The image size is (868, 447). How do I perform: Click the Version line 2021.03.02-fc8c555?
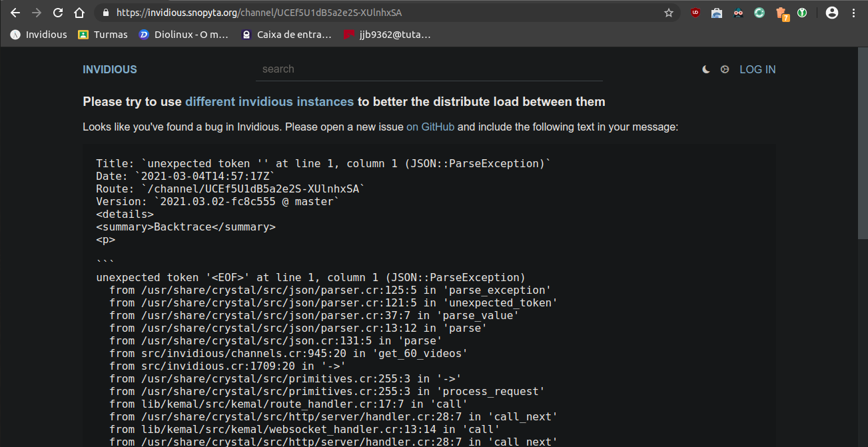218,201
